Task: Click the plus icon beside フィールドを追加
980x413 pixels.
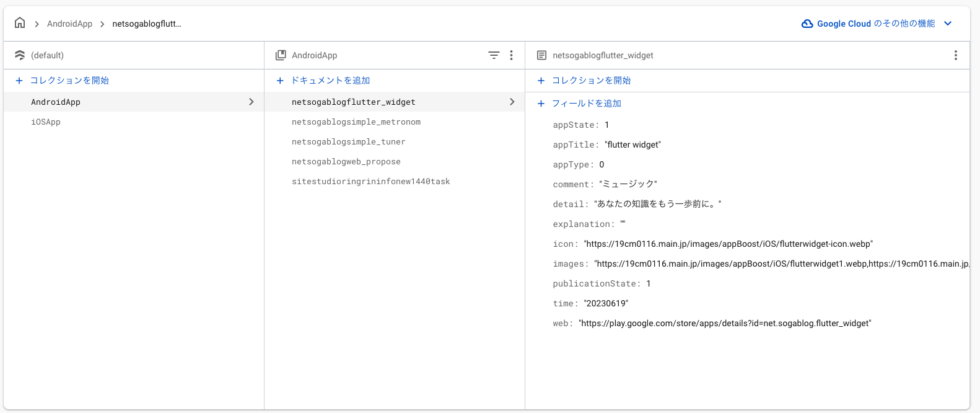Action: tap(541, 104)
